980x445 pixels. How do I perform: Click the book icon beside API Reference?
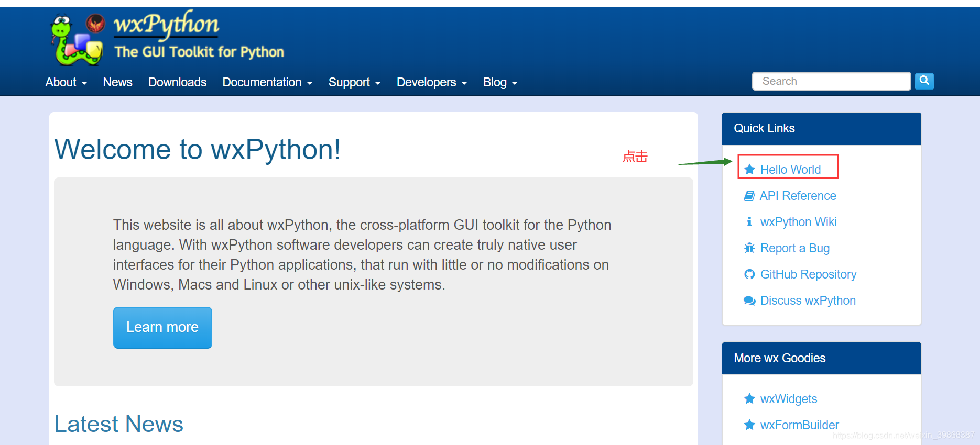click(749, 196)
